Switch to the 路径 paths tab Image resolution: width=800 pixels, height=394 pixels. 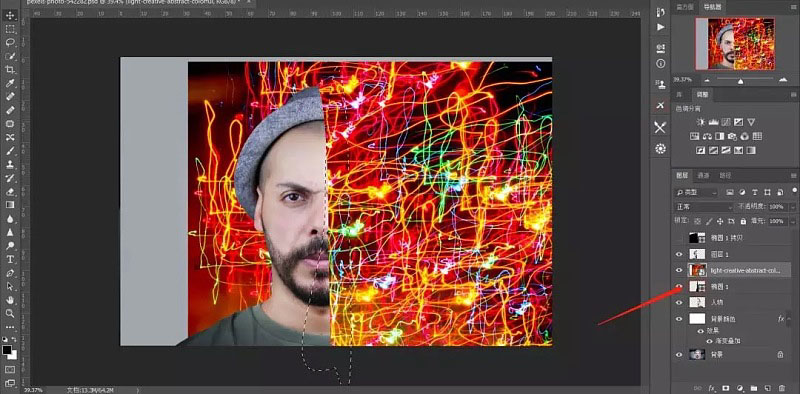[725, 176]
